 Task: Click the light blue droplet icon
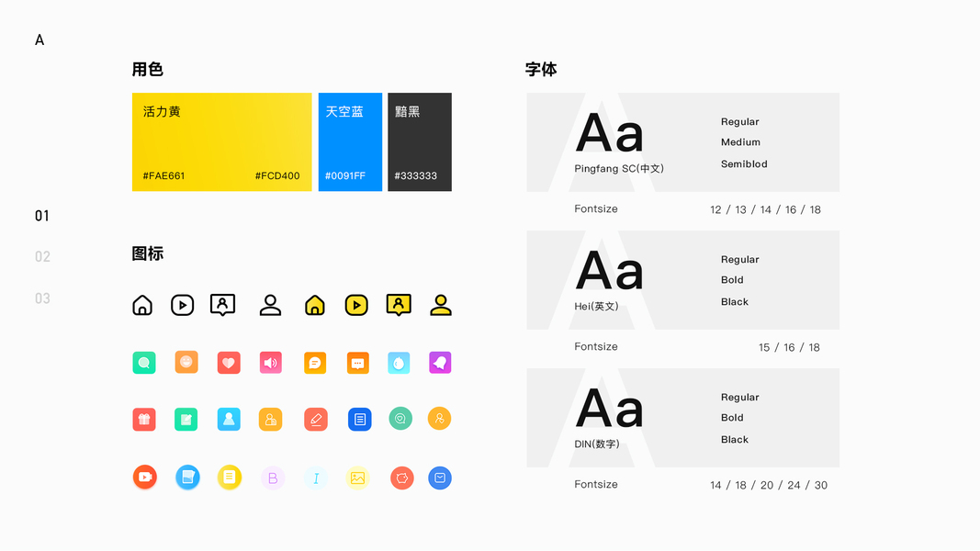[399, 363]
